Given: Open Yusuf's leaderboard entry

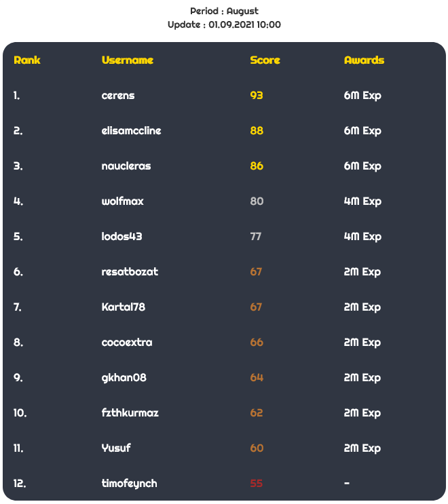Looking at the screenshot, I should [116, 448].
